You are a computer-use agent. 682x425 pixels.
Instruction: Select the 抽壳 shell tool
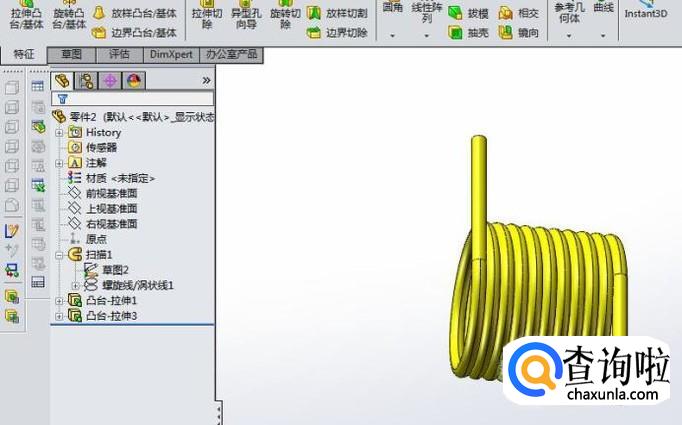point(468,33)
